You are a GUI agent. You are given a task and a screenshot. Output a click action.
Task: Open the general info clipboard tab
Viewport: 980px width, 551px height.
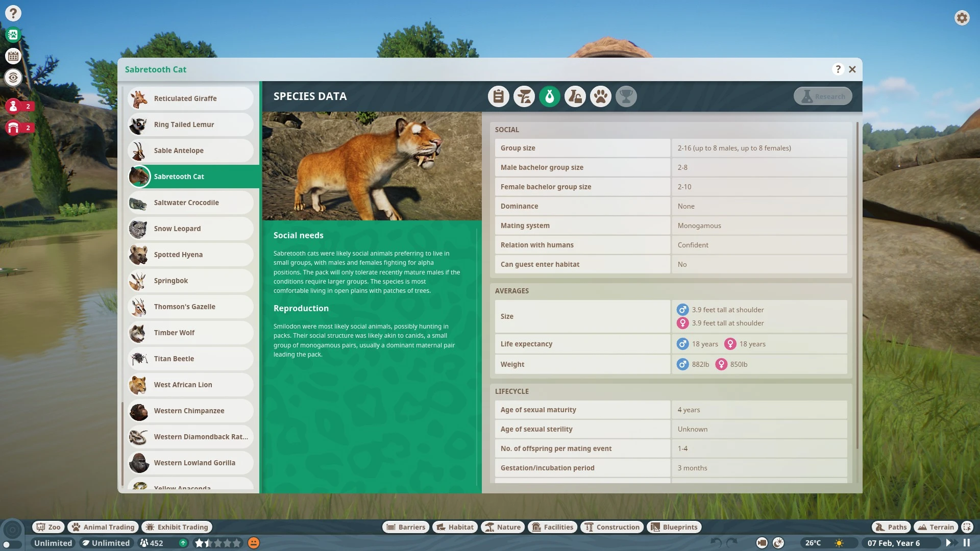tap(498, 96)
